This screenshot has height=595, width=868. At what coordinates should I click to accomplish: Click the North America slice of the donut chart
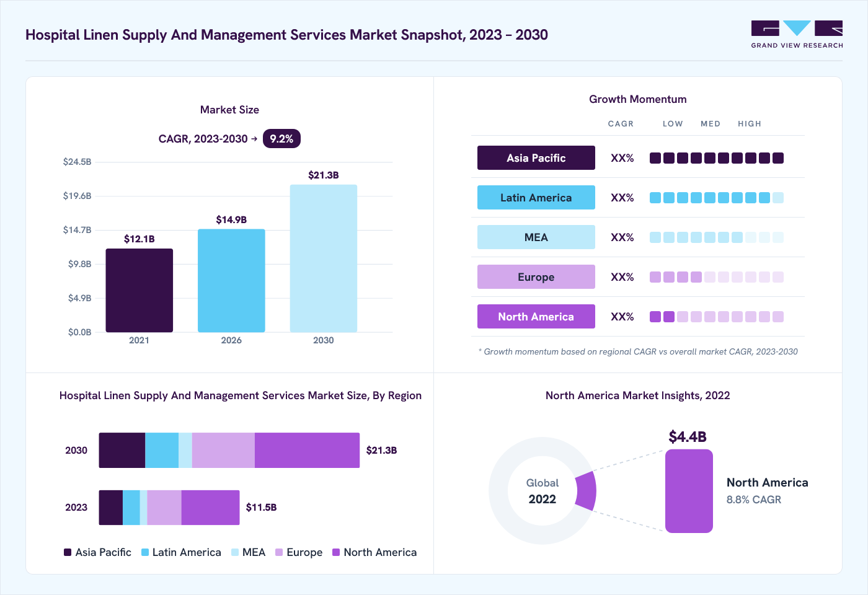[587, 491]
